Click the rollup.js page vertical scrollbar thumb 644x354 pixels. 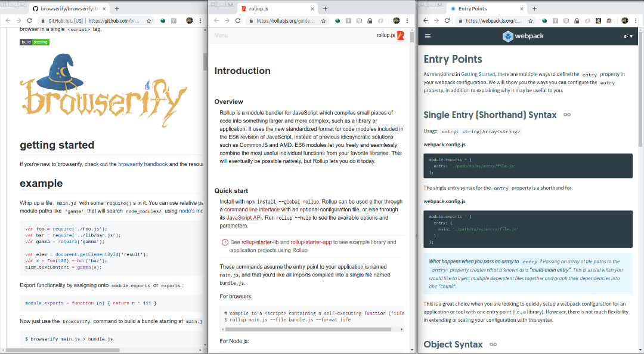coord(412,38)
